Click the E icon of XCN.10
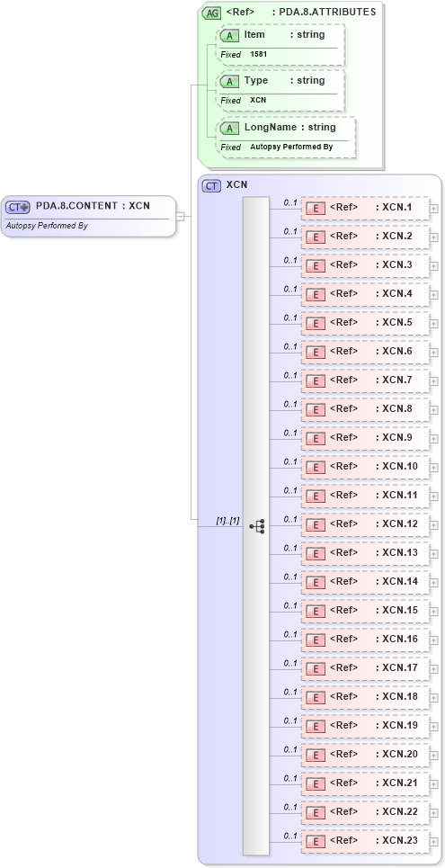Image resolution: width=445 pixels, height=868 pixels. click(316, 468)
